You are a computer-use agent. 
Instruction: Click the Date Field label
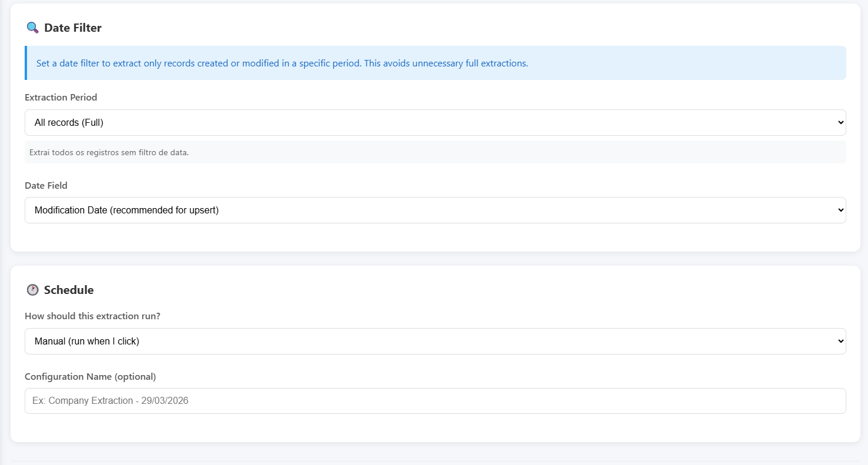(46, 185)
